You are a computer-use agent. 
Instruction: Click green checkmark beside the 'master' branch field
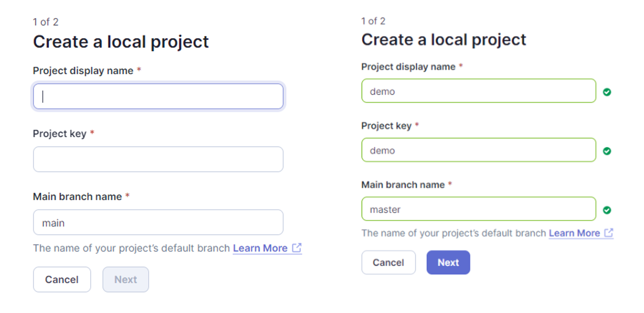pyautogui.click(x=607, y=210)
